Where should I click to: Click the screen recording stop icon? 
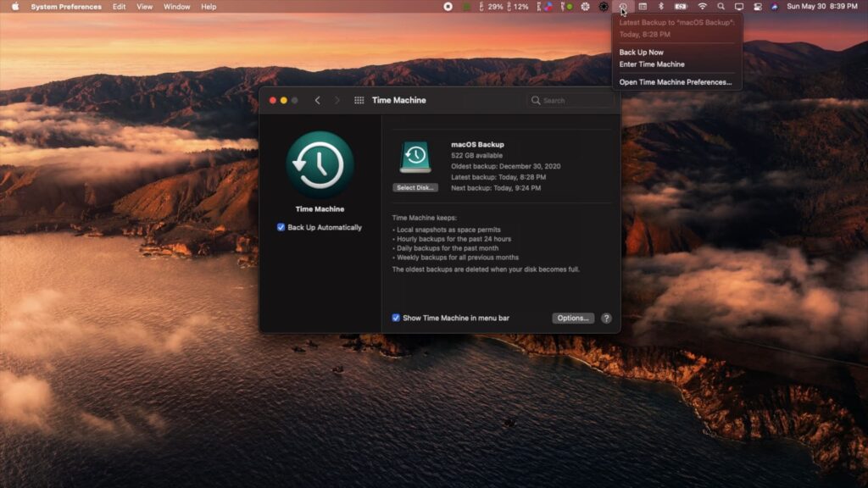coord(448,7)
